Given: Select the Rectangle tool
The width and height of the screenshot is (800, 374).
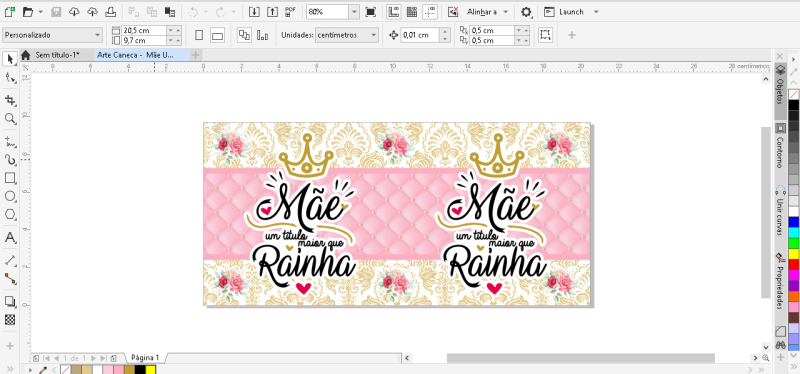Looking at the screenshot, I should point(10,178).
